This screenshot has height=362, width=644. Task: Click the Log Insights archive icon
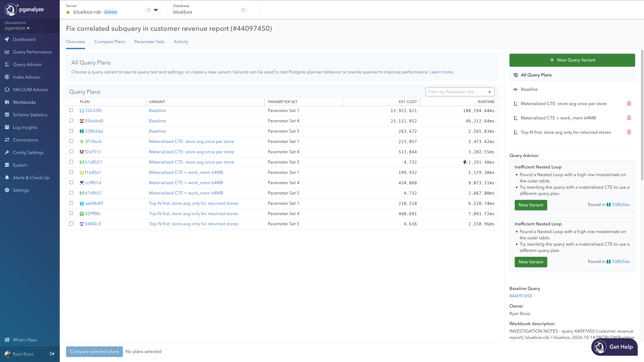tap(7, 127)
